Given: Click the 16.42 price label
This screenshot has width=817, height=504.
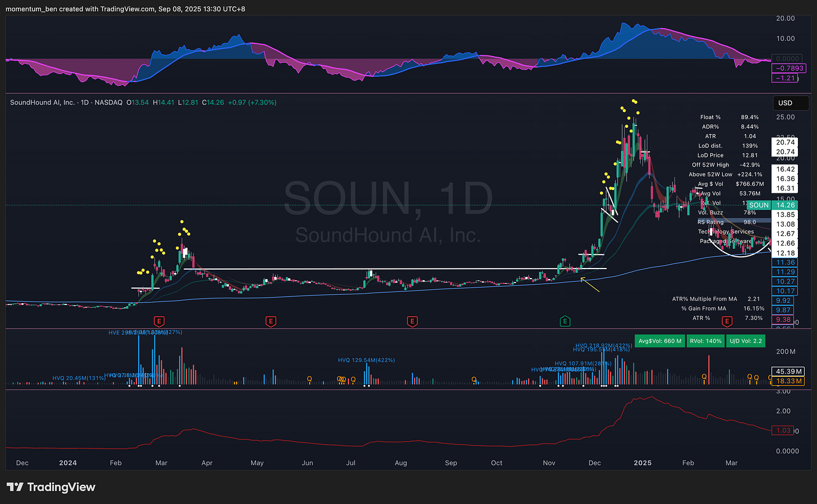Looking at the screenshot, I should 786,169.
